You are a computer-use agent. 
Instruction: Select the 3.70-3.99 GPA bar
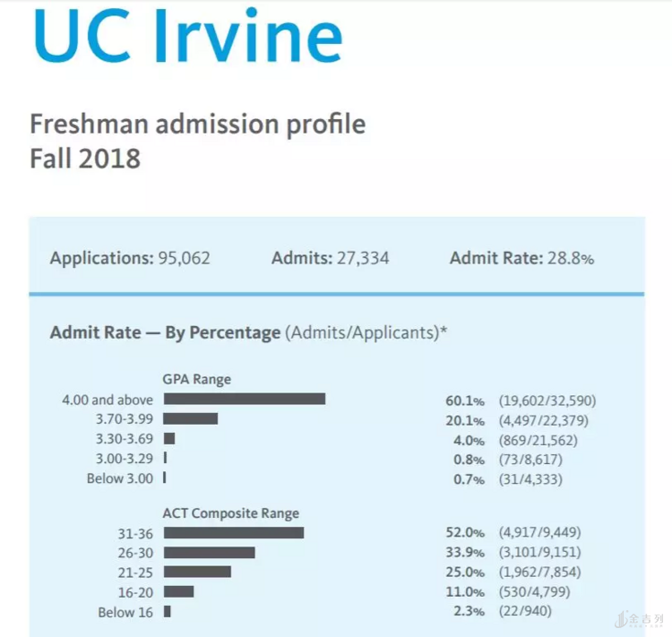(190, 419)
